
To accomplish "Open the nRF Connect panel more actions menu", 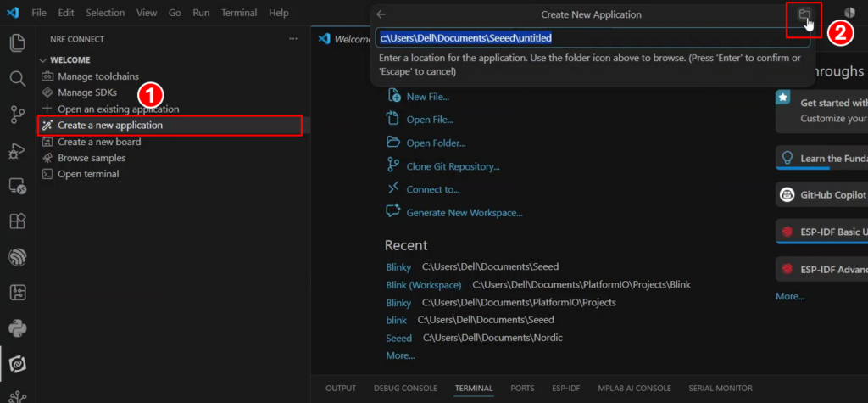I will [x=292, y=39].
